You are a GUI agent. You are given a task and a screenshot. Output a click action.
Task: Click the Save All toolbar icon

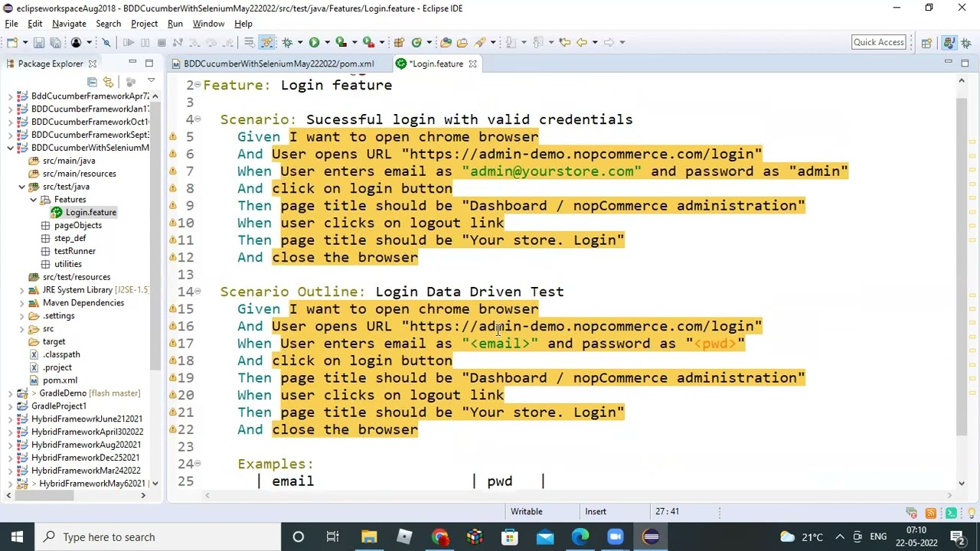point(55,42)
